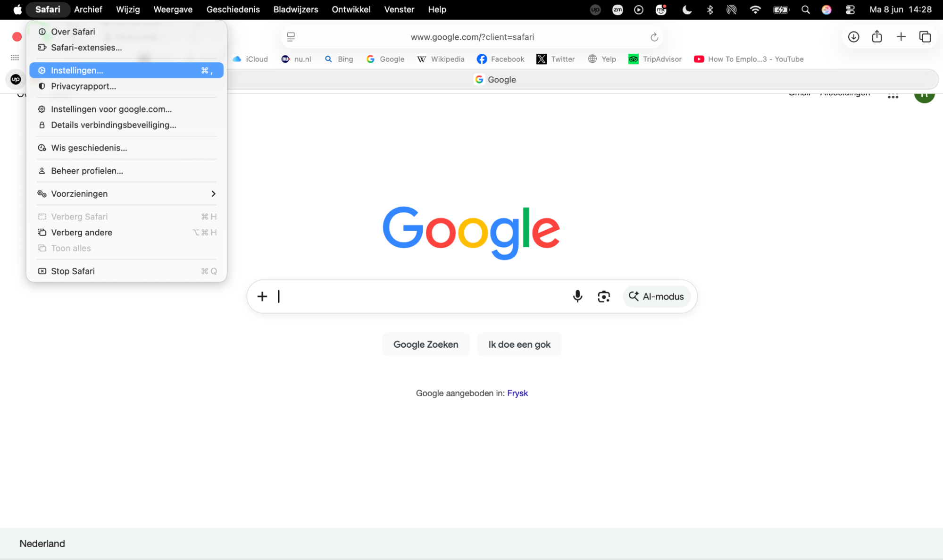Click the date and time in menu bar

pos(900,9)
